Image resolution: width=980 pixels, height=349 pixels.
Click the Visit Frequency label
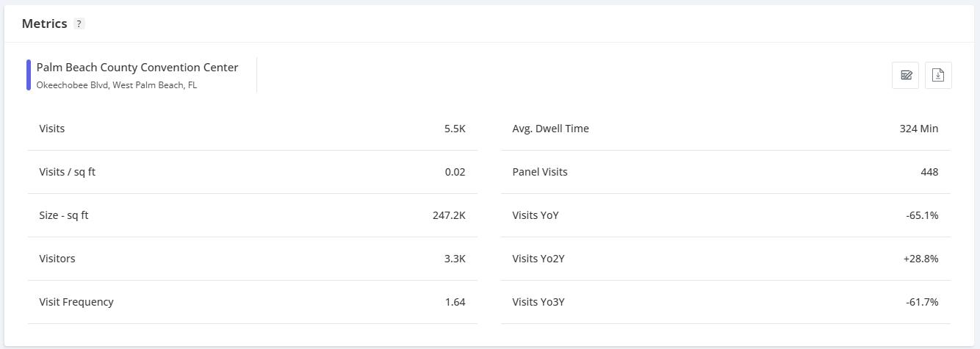(76, 302)
